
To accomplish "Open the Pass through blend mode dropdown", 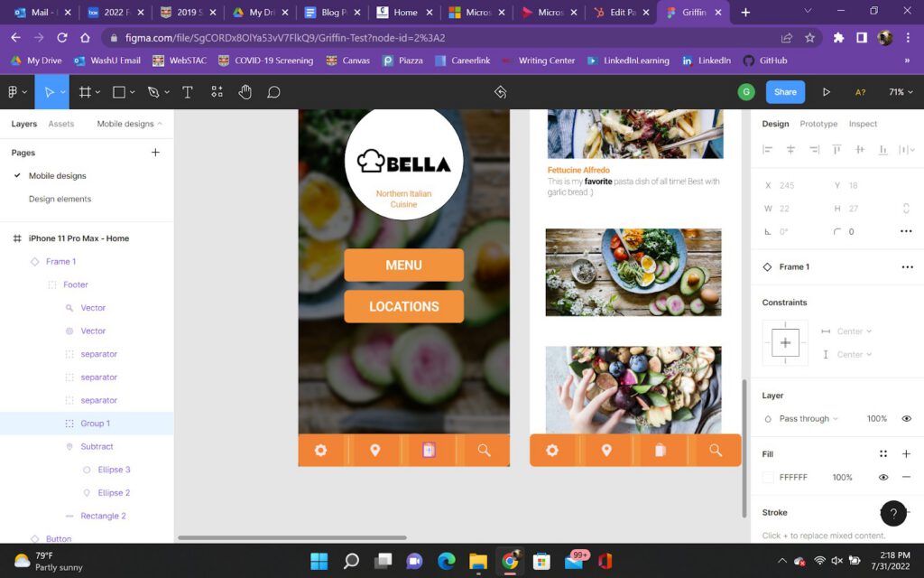I will [808, 419].
